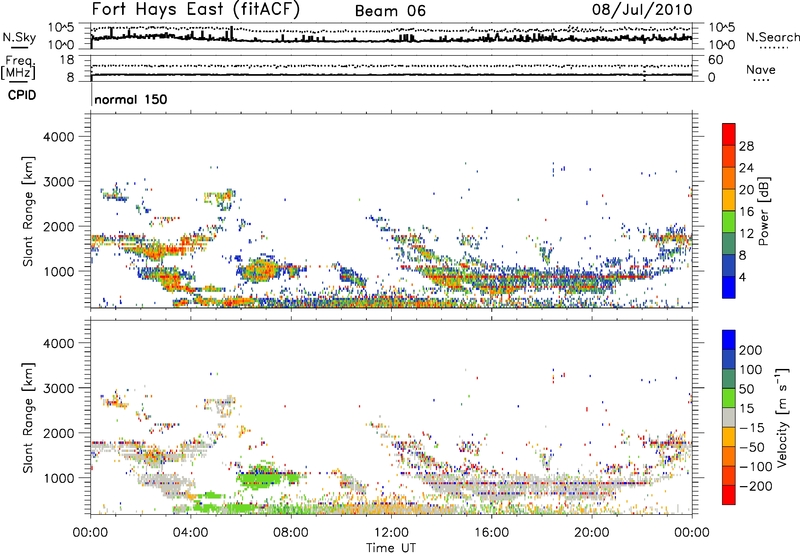Click the 'Nave' legend label
800x554 pixels.
[760, 69]
